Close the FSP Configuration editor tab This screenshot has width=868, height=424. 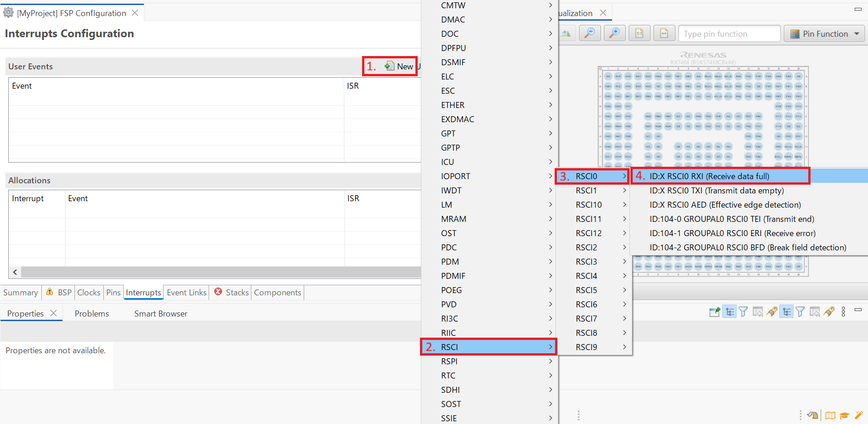click(x=135, y=13)
